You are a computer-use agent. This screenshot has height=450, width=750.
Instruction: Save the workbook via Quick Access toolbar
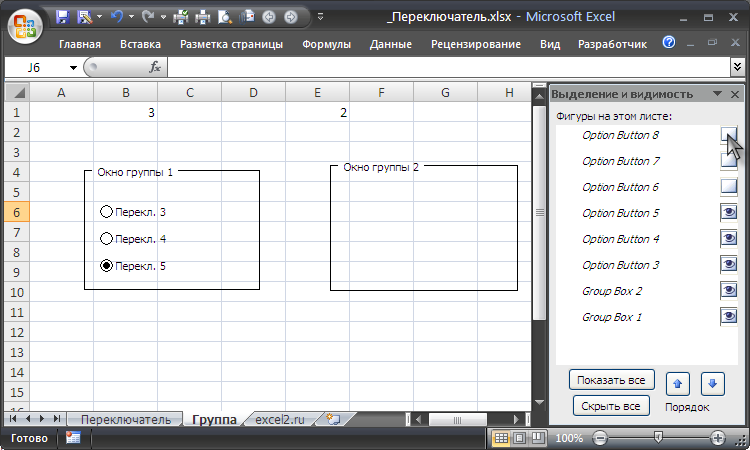pos(62,17)
